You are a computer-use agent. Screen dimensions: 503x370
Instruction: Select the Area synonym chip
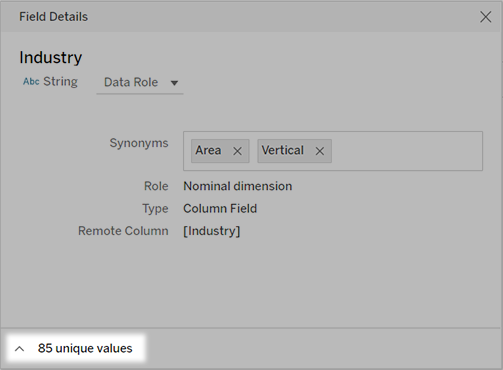tap(208, 150)
